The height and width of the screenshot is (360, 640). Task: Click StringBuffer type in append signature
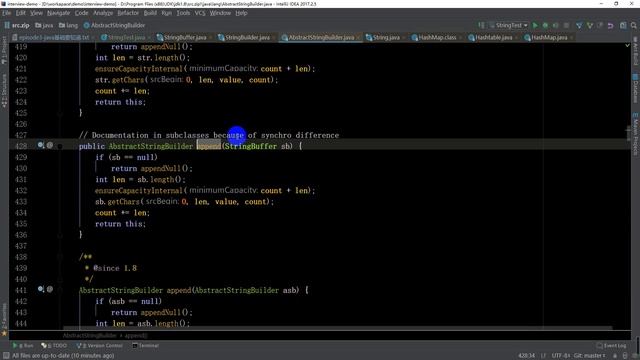(251, 146)
